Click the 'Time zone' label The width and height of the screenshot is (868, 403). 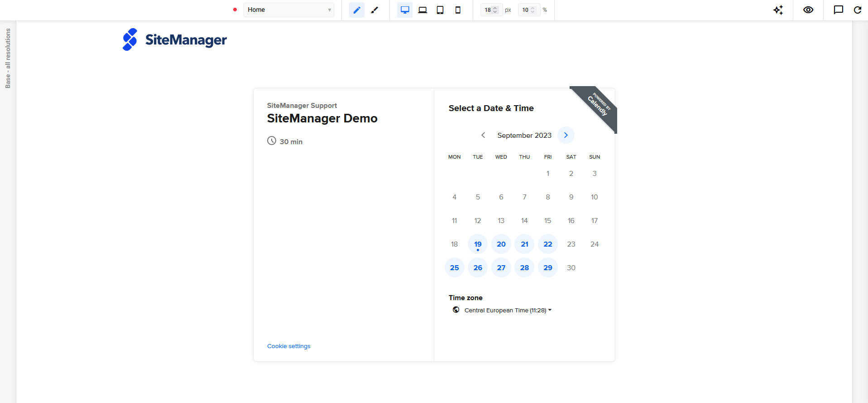(x=465, y=298)
